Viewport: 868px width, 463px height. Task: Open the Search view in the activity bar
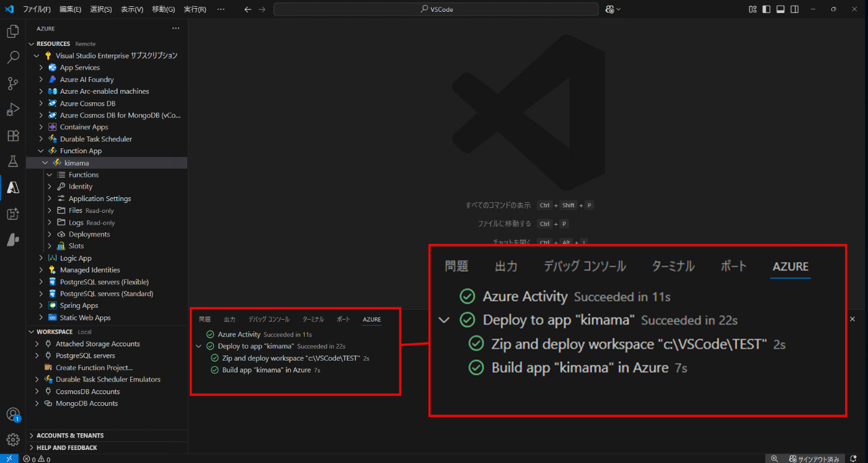12,58
